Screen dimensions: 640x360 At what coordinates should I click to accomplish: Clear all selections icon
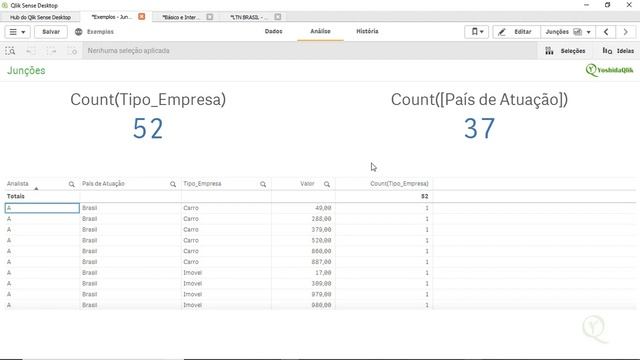point(72,51)
